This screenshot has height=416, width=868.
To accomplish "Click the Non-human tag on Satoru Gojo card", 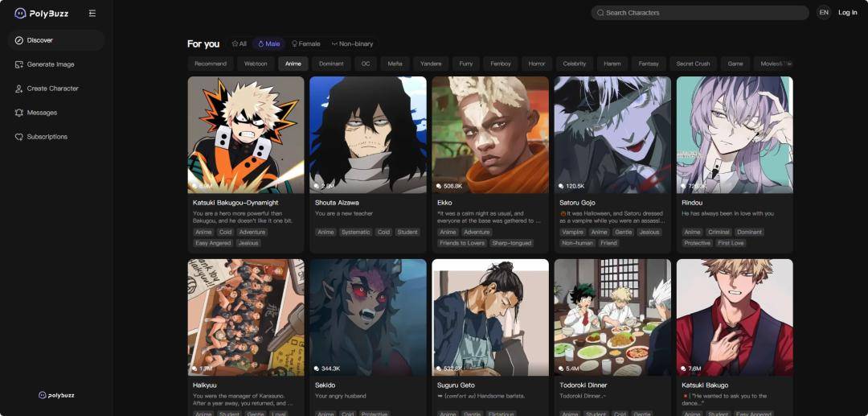I will pyautogui.click(x=577, y=243).
